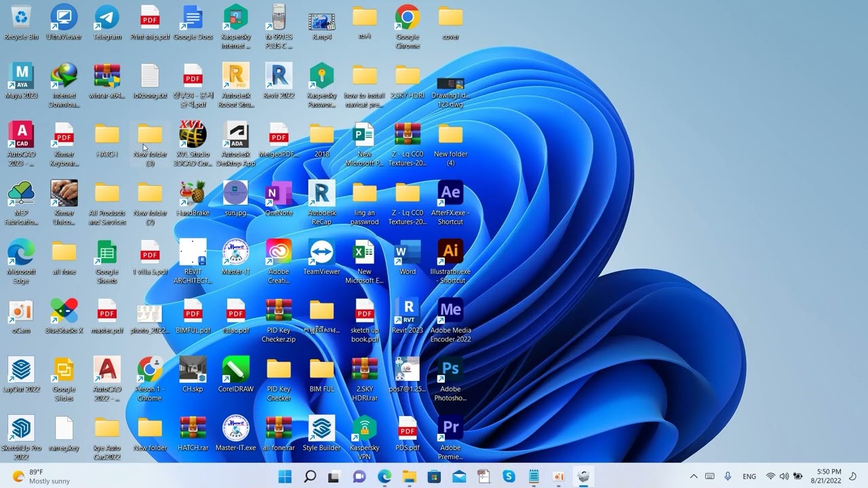This screenshot has height=488, width=868.
Task: Open the TeamViewer shortcut
Action: [321, 258]
